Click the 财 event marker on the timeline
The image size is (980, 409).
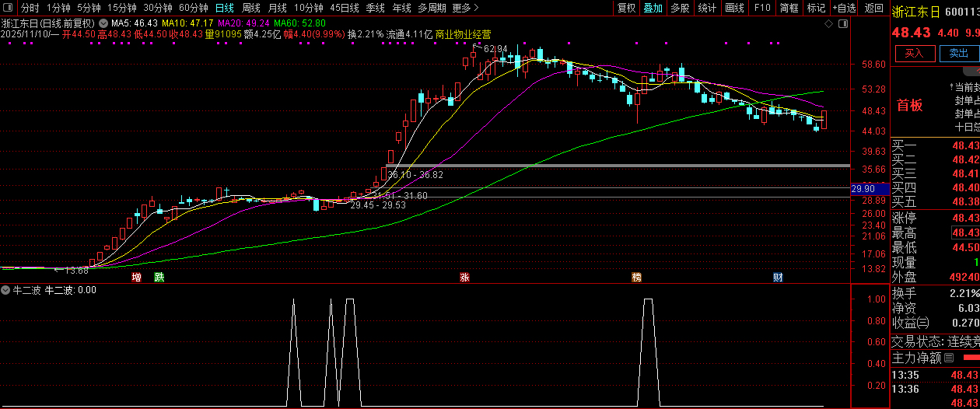coord(777,278)
